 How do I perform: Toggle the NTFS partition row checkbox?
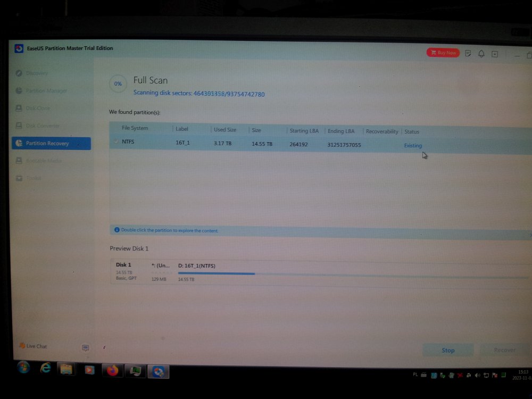click(x=116, y=142)
